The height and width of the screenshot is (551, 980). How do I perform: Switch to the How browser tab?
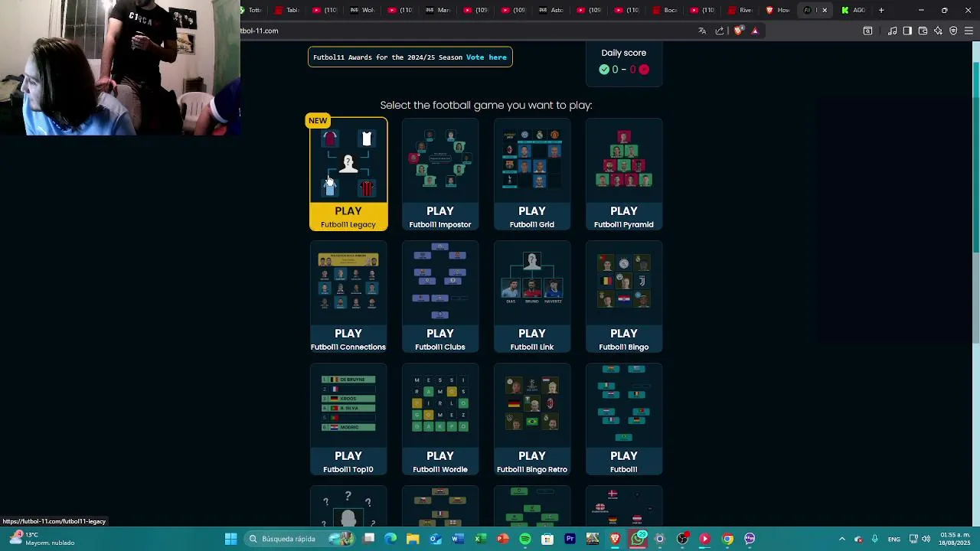[779, 10]
